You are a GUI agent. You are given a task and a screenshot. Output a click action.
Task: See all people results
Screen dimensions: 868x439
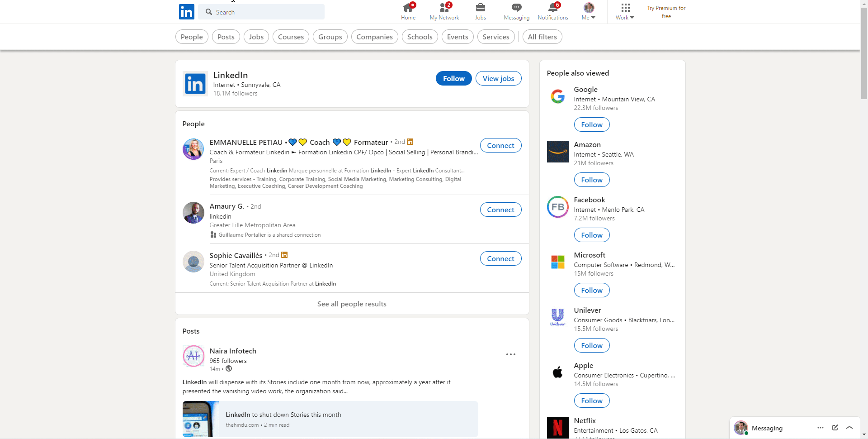pos(352,304)
